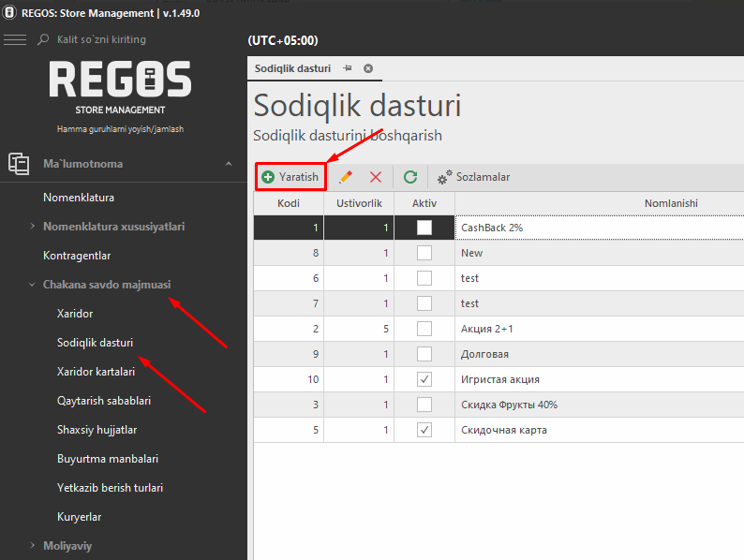
Task: Click the search magnifier icon
Action: [43, 39]
